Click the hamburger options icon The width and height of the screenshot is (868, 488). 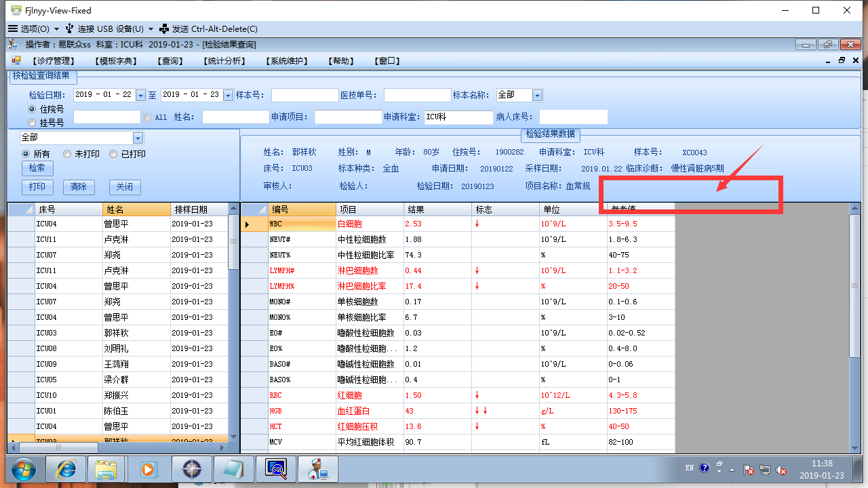(x=12, y=29)
